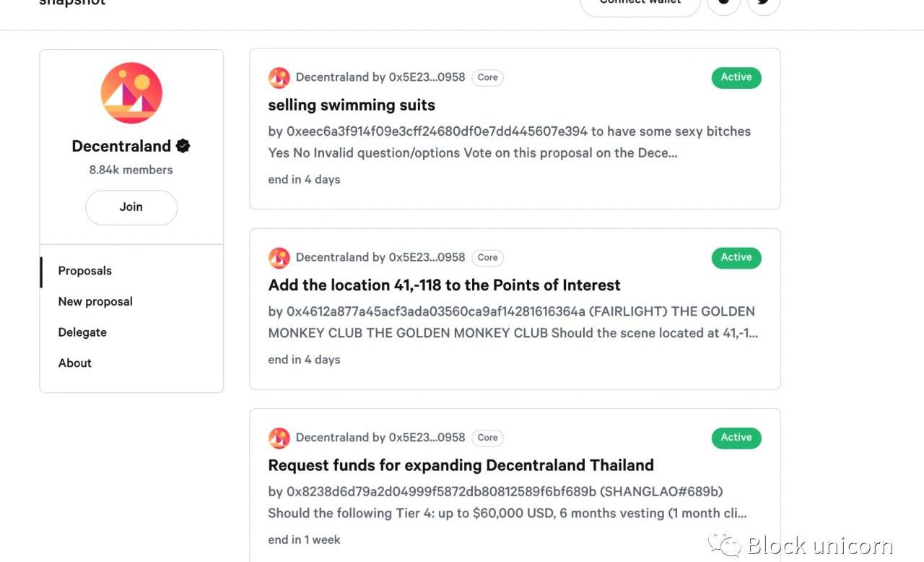The height and width of the screenshot is (562, 924).
Task: Open the "selling swimming suits" proposal title
Action: click(x=352, y=105)
